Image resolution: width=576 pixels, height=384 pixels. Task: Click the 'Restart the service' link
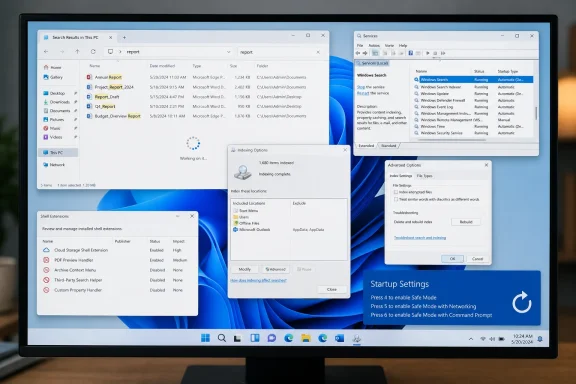point(373,93)
